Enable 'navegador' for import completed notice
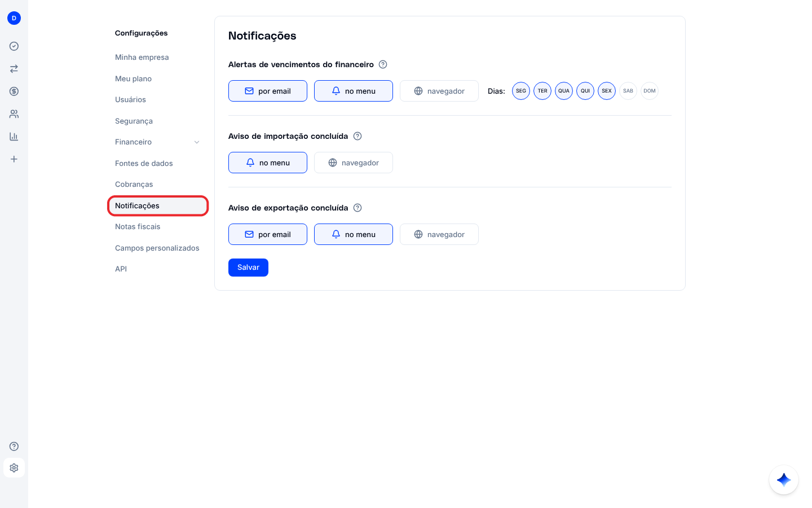This screenshot has height=508, width=812. [x=354, y=163]
